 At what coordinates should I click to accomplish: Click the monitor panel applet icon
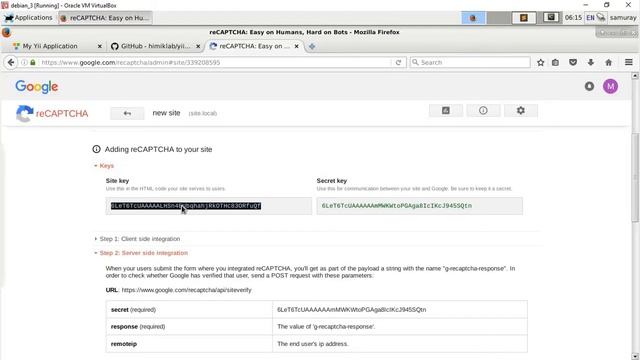(x=551, y=17)
